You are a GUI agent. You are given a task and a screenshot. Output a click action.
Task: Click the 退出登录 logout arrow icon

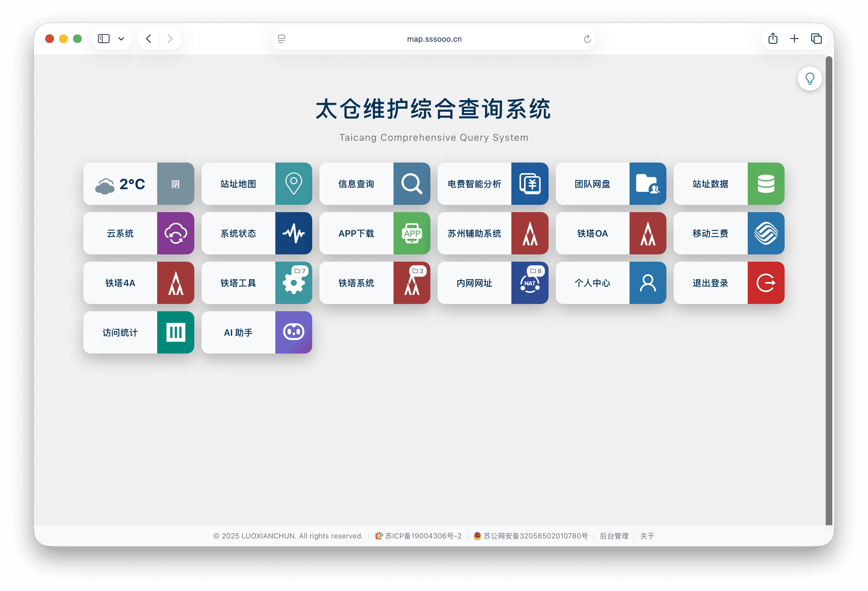click(766, 283)
